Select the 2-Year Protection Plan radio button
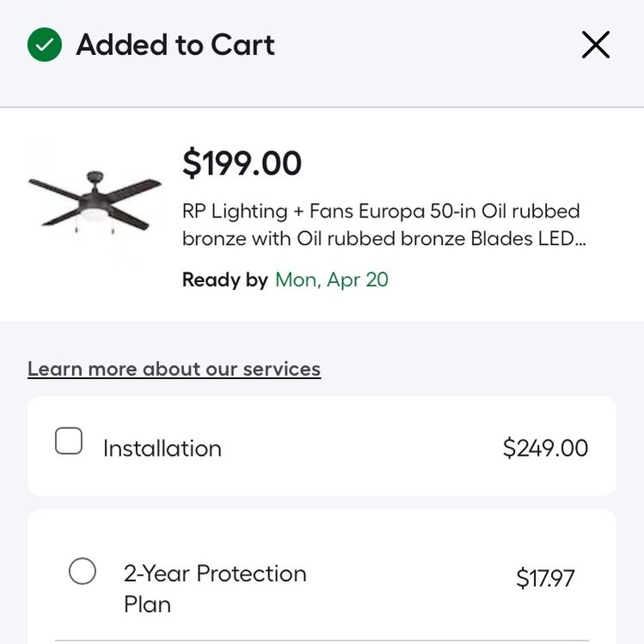Image resolution: width=644 pixels, height=644 pixels. point(83,571)
